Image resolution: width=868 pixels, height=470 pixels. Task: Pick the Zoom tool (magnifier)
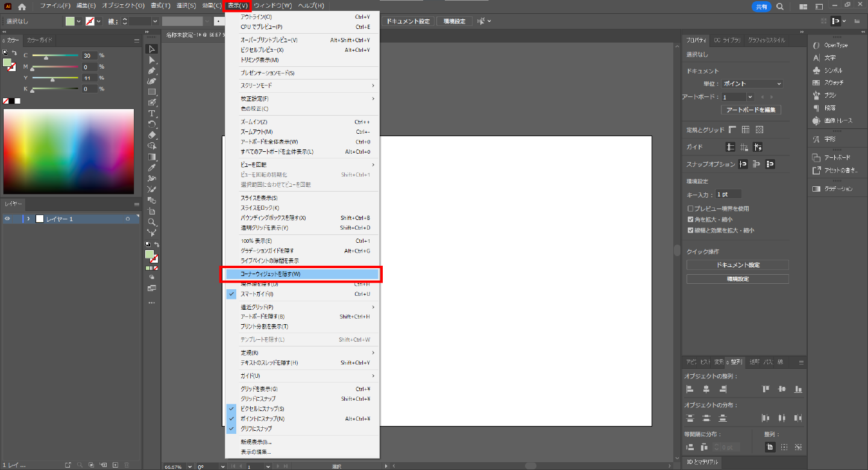pyautogui.click(x=152, y=222)
